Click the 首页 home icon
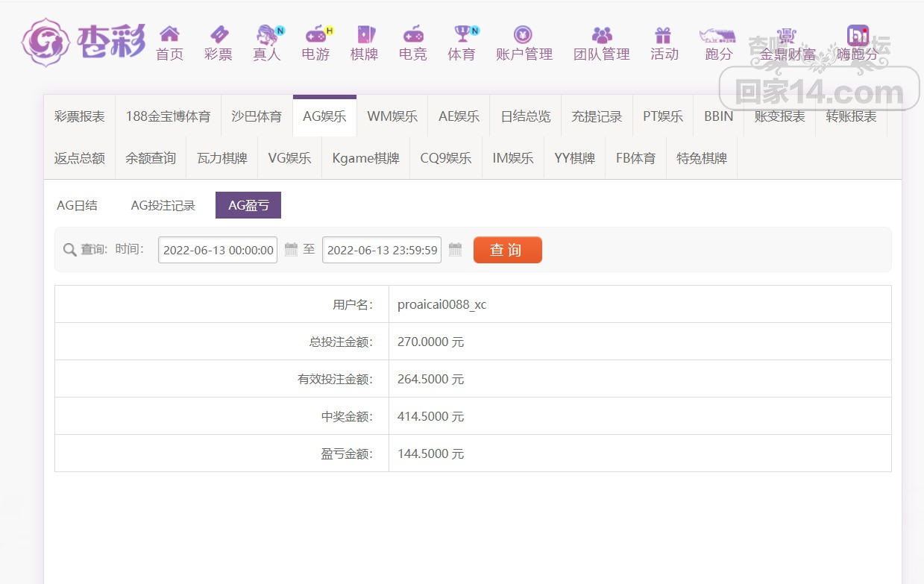Screen dimensions: 924x584 point(169,34)
